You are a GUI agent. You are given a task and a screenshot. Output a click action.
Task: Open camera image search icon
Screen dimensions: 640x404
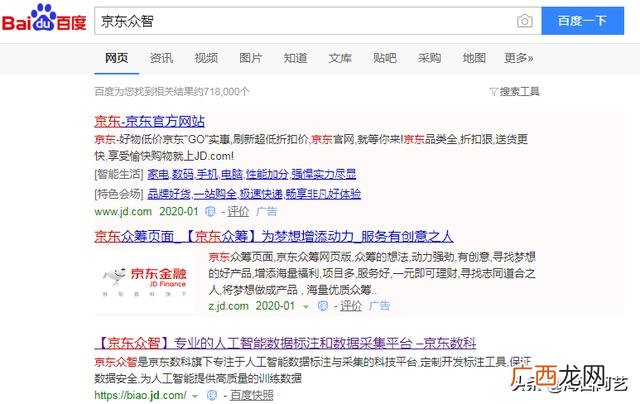[524, 21]
